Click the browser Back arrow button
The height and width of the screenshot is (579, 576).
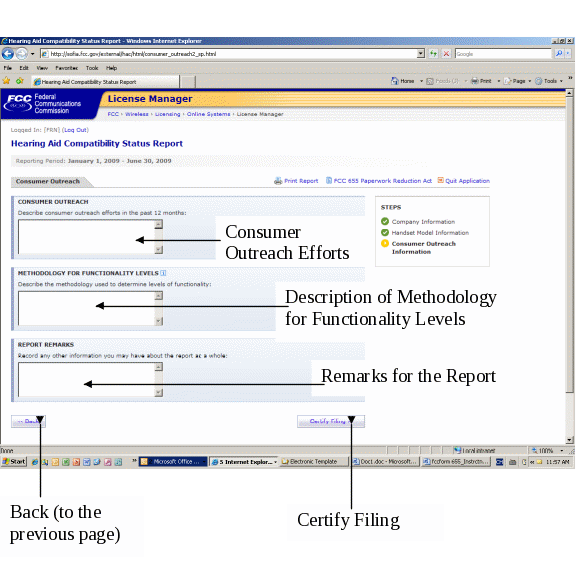[x=7, y=54]
